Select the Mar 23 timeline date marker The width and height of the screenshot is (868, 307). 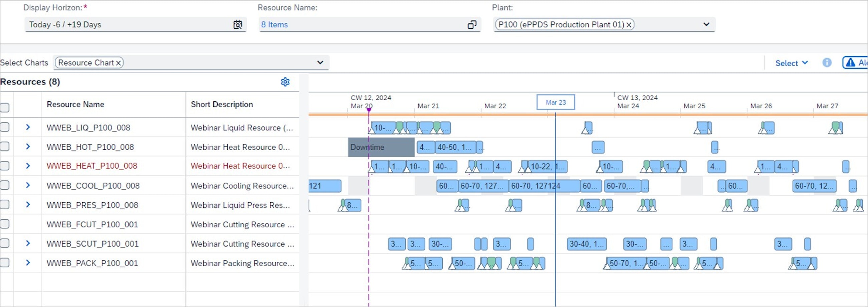pos(555,102)
